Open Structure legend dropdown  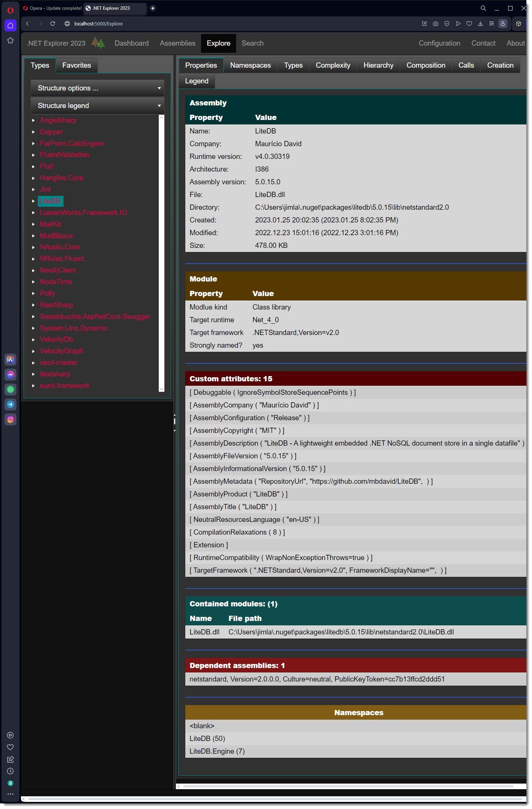click(98, 106)
